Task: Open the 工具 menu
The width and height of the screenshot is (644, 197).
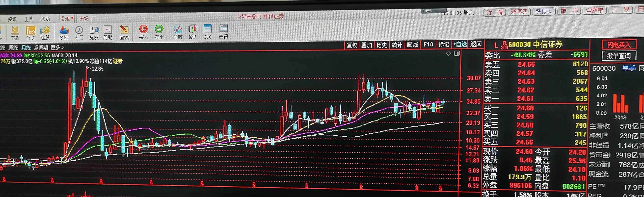Action: 29,19
